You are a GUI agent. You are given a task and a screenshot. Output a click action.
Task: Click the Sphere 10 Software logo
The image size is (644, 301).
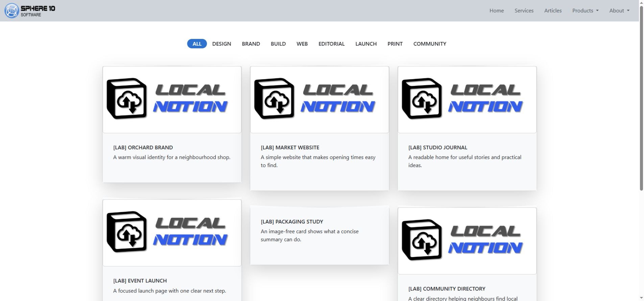(30, 11)
